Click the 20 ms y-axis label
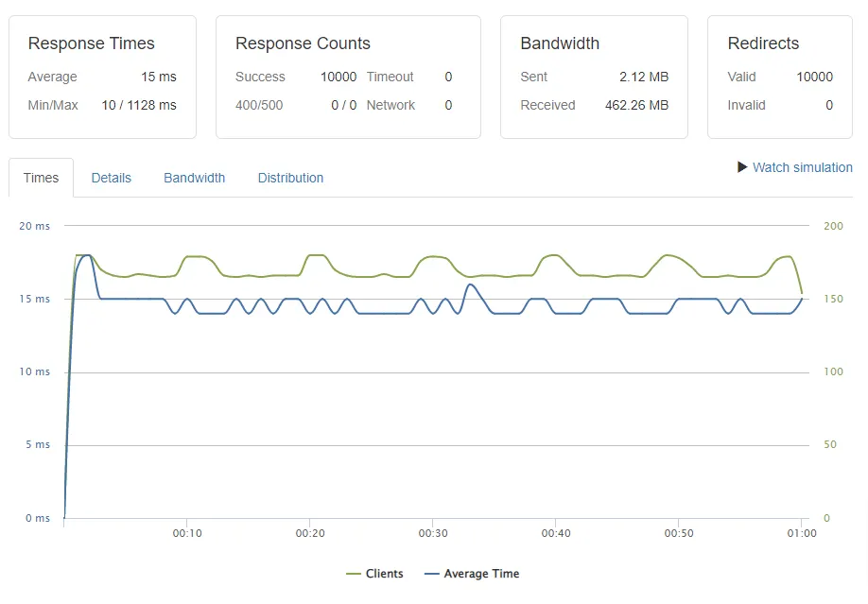This screenshot has height=604, width=868. [x=34, y=226]
